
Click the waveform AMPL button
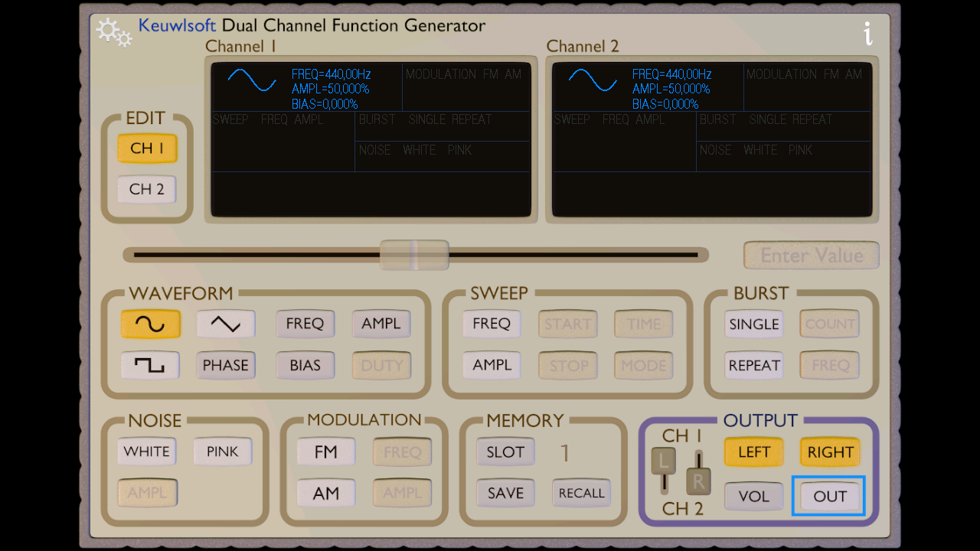pyautogui.click(x=381, y=324)
